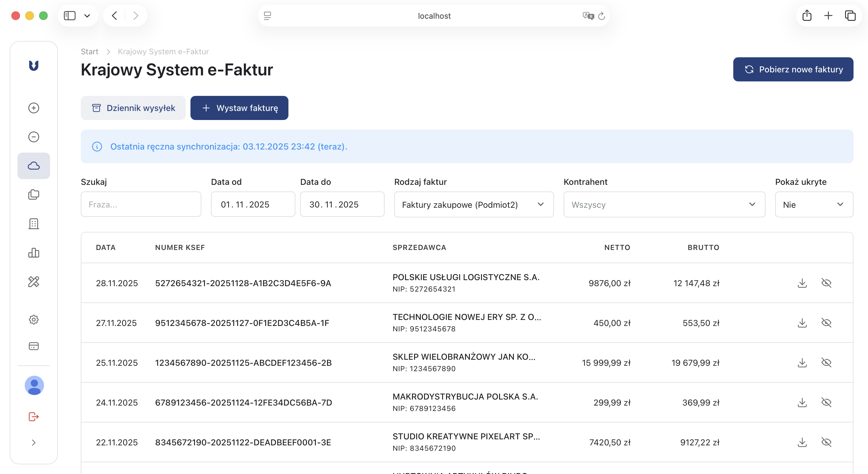Select the tools icon in the sidebar
This screenshot has height=474, width=868.
point(33,282)
